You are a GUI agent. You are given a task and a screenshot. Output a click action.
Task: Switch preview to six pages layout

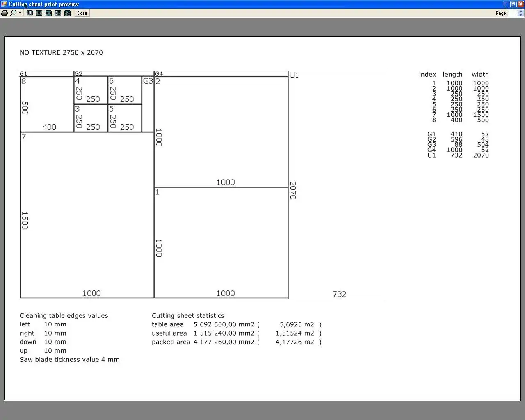[x=68, y=13]
